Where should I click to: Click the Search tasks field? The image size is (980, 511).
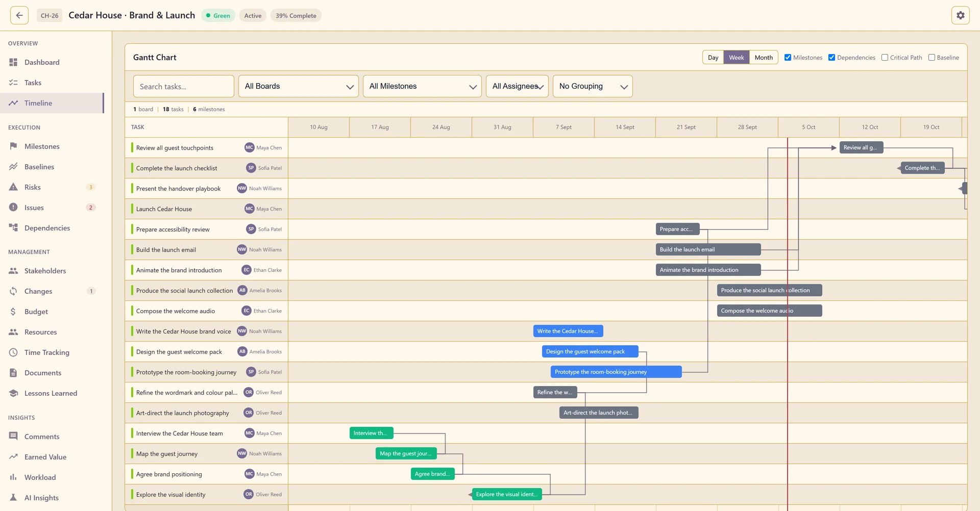pos(184,86)
